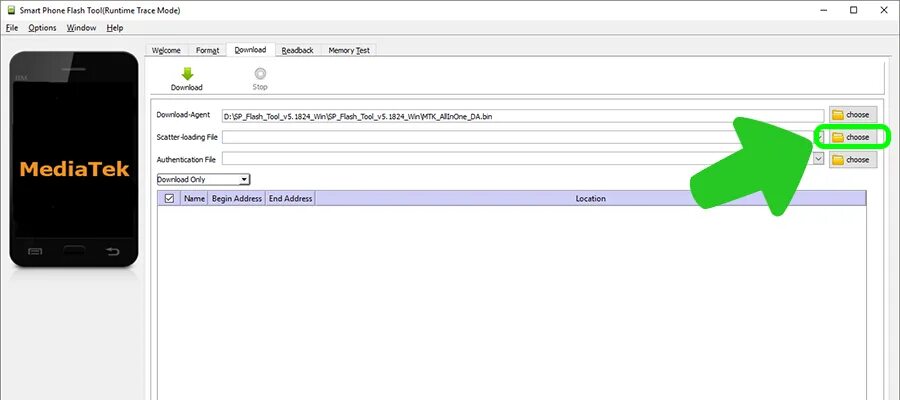This screenshot has height=400, width=900.
Task: Click the End Address column header
Action: point(290,199)
